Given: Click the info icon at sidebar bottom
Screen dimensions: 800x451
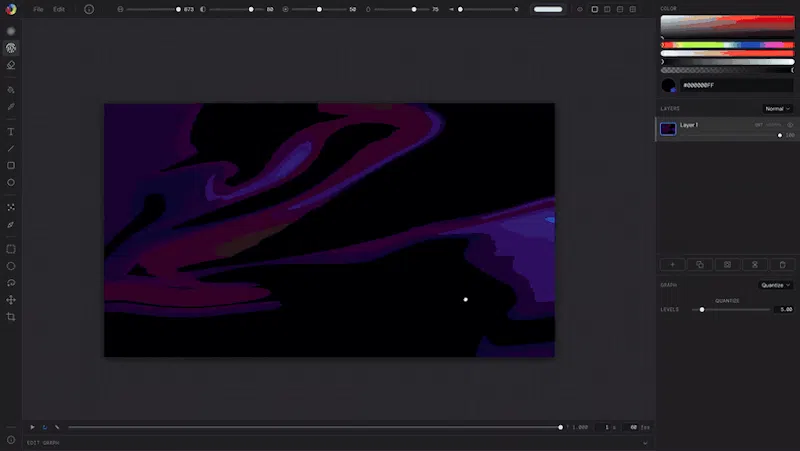Looking at the screenshot, I should click(11, 440).
